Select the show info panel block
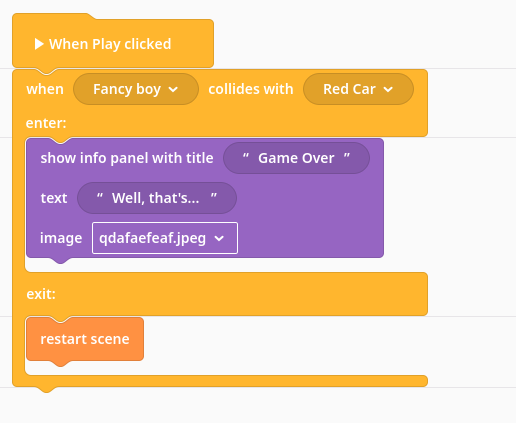 pos(205,198)
